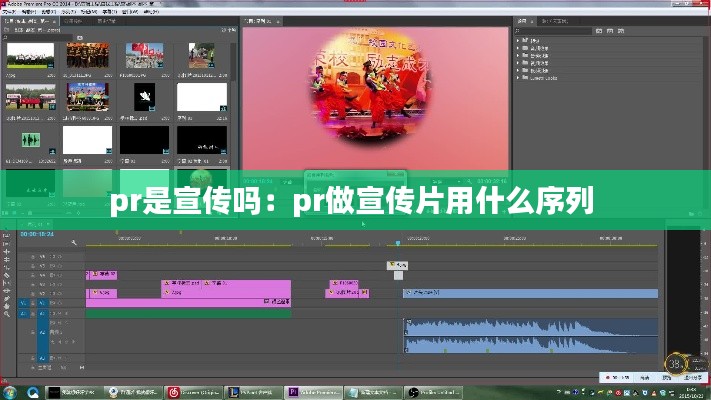The height and width of the screenshot is (400, 711).
Task: Open the File menu in menu bar
Action: (8, 10)
